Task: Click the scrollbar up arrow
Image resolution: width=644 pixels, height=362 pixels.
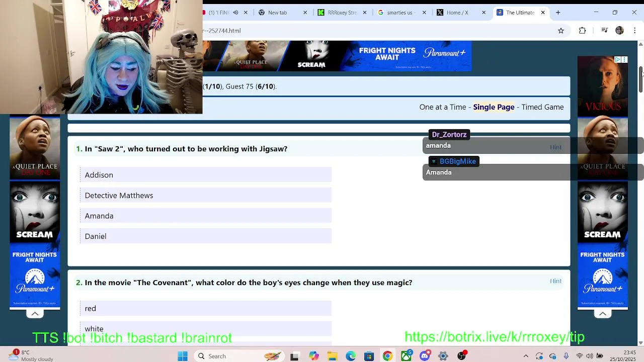Action: click(x=640, y=44)
